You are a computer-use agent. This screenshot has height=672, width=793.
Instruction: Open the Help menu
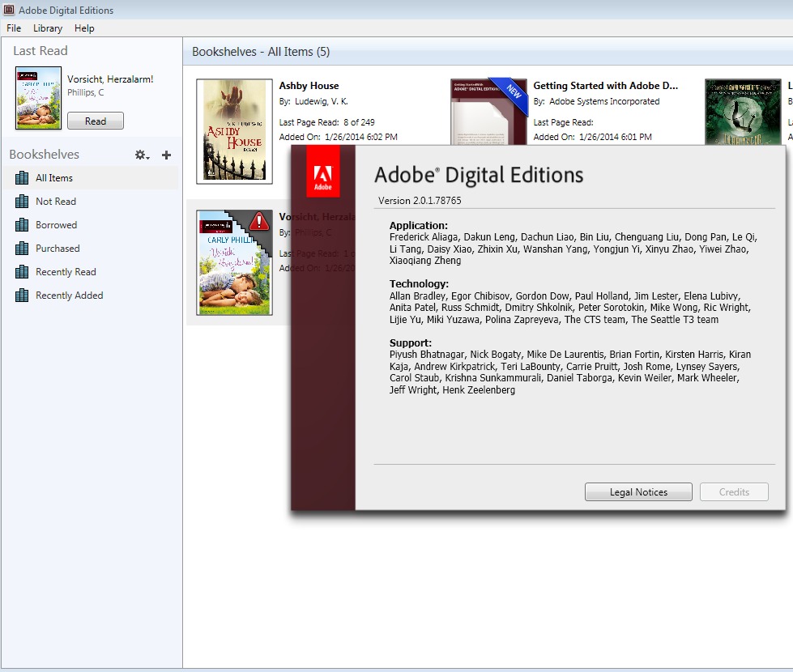coord(84,28)
